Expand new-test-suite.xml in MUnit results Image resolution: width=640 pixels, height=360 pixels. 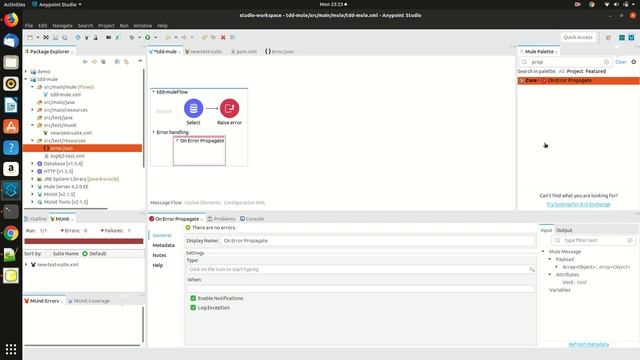(x=26, y=264)
